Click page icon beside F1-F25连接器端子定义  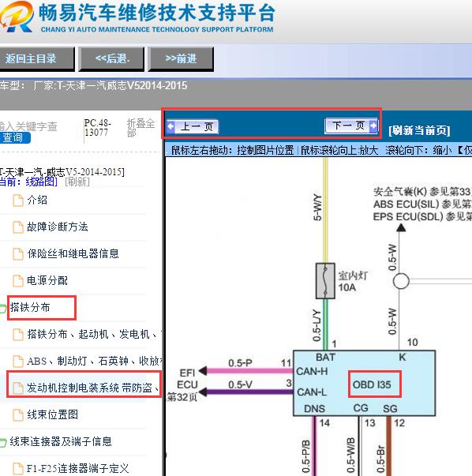point(18,469)
